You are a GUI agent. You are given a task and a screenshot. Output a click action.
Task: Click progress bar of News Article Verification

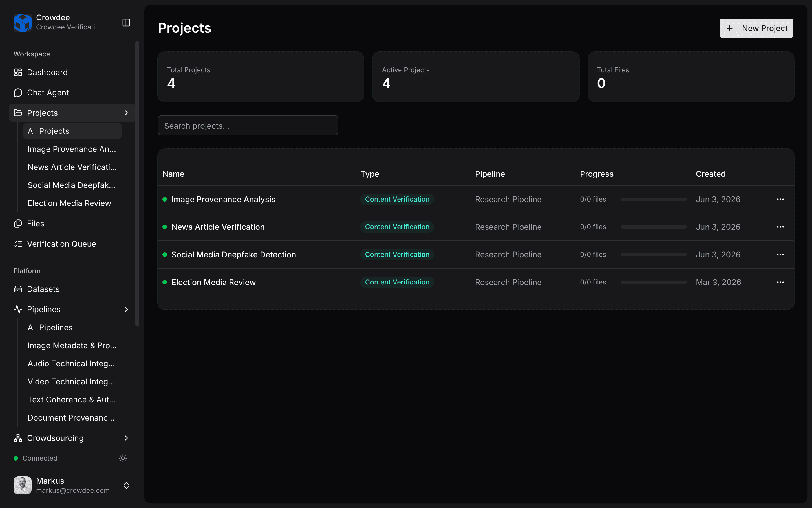pyautogui.click(x=654, y=227)
